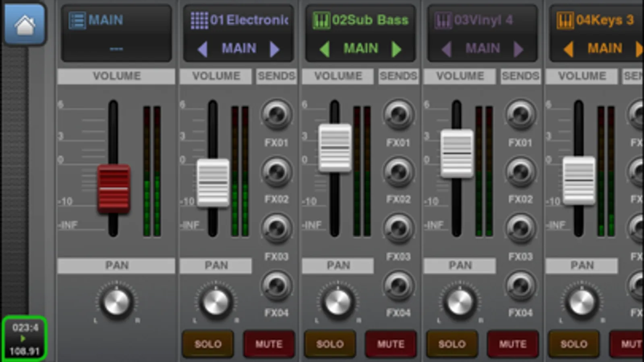644x362 pixels.
Task: Solo the 02Sub Bass channel
Action: click(x=330, y=344)
